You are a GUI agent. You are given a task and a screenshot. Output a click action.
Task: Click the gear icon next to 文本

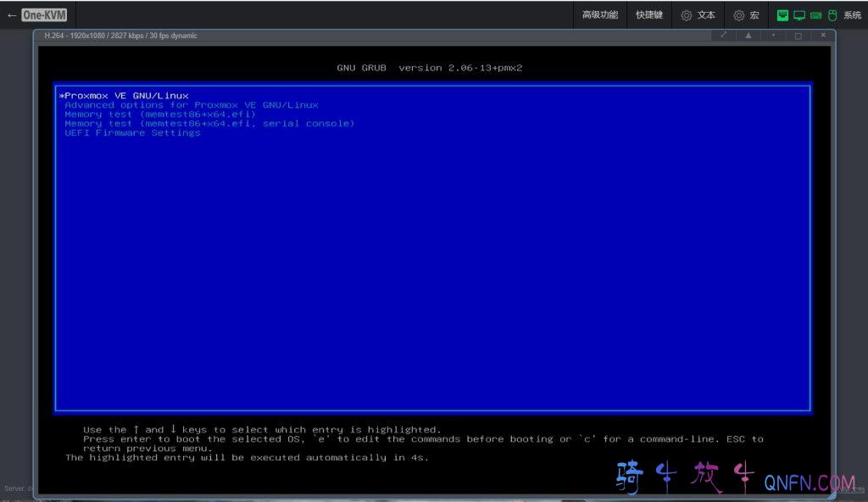(687, 15)
